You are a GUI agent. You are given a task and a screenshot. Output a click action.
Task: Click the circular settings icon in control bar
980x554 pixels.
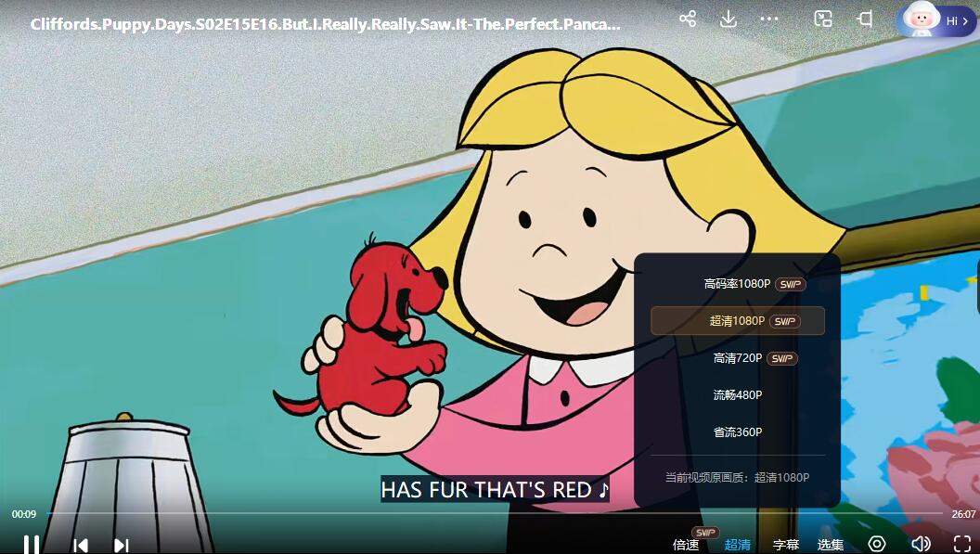(x=877, y=544)
